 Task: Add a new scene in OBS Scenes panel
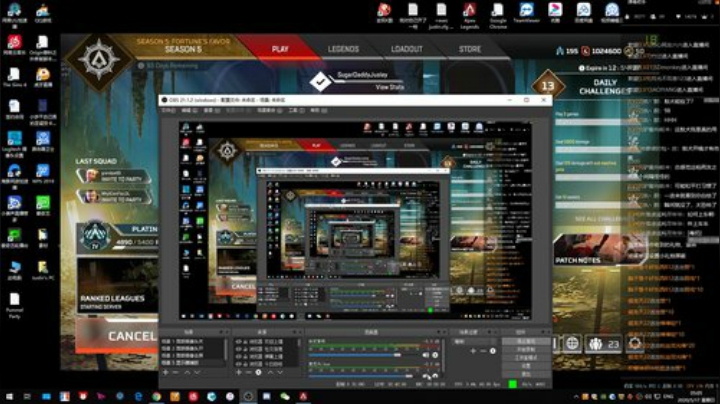point(166,372)
